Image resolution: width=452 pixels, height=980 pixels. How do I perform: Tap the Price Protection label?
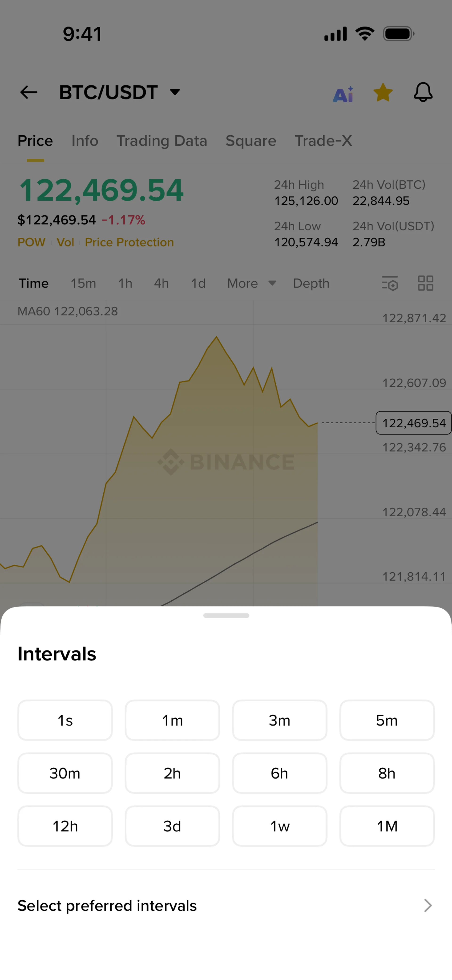[129, 242]
